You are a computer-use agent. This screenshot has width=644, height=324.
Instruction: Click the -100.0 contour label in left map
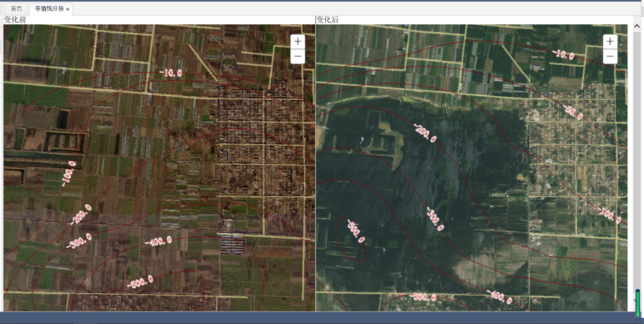[69, 173]
